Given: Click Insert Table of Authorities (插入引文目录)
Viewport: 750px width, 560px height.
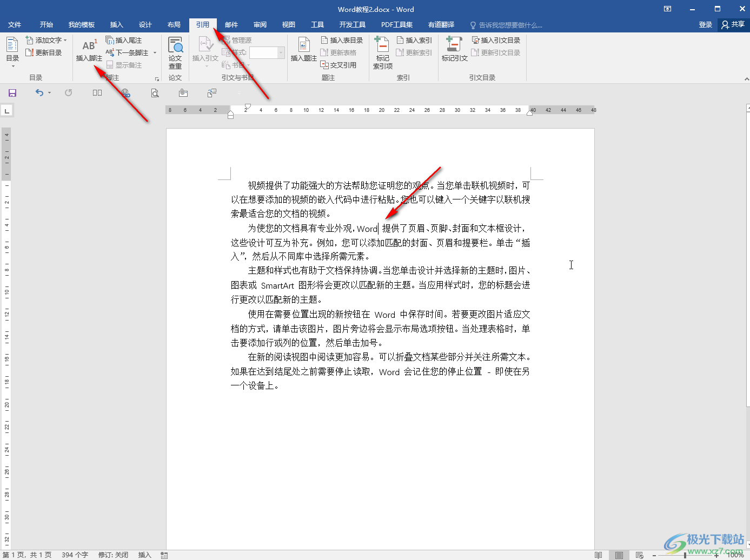Looking at the screenshot, I should [496, 40].
